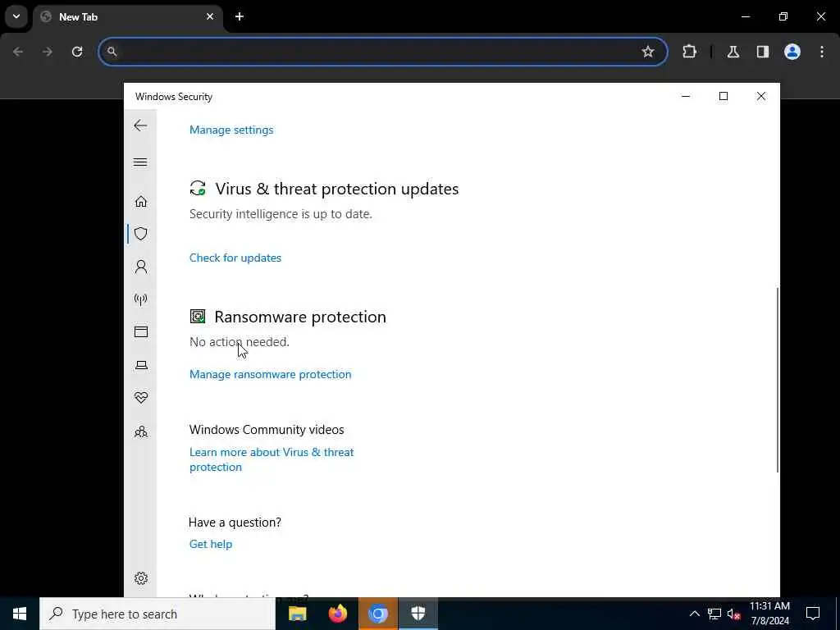This screenshot has height=630, width=840.
Task: Click the Chrome forward navigation arrow
Action: (x=48, y=52)
